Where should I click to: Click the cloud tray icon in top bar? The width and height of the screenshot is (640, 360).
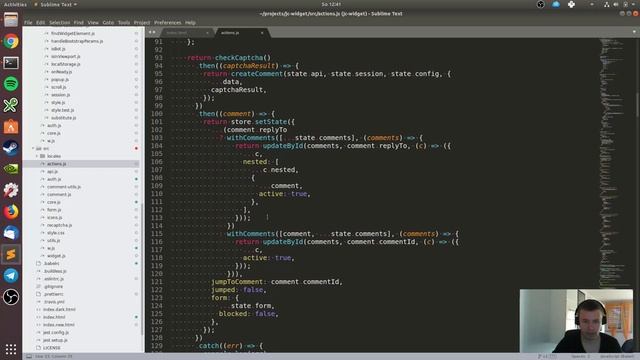point(556,4)
